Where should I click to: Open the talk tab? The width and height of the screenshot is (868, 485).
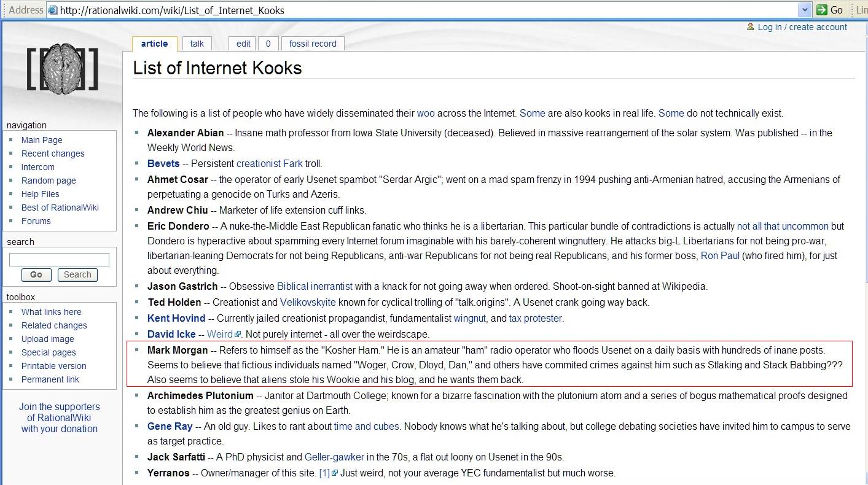point(197,44)
